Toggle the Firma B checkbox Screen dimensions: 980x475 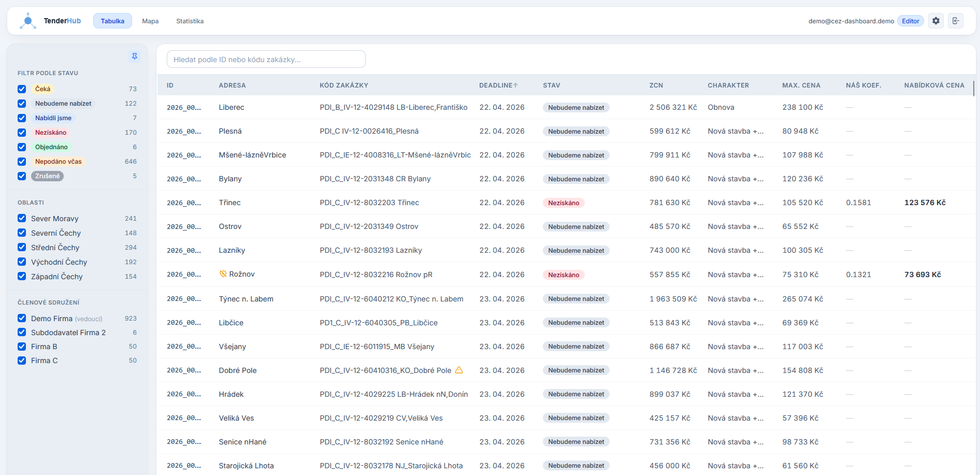point(22,346)
